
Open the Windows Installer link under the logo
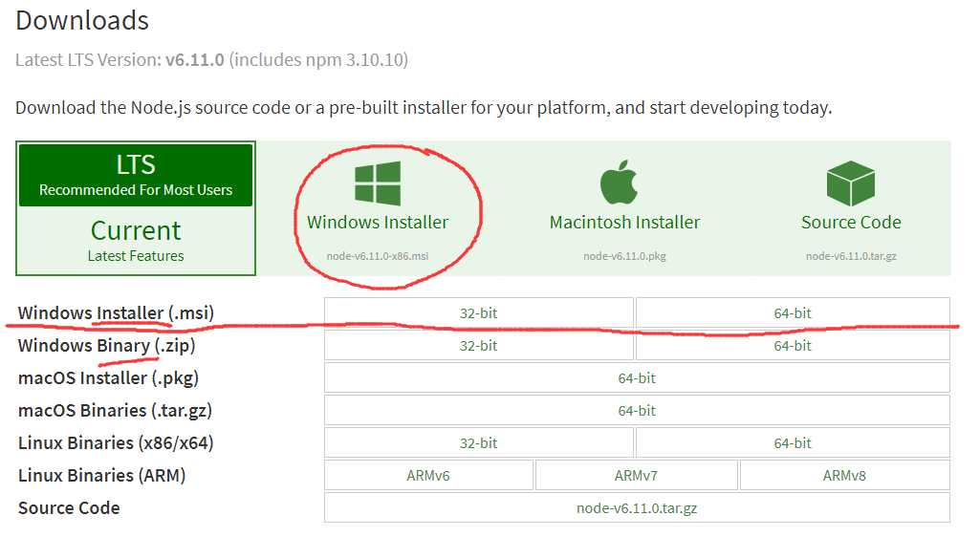(x=378, y=223)
